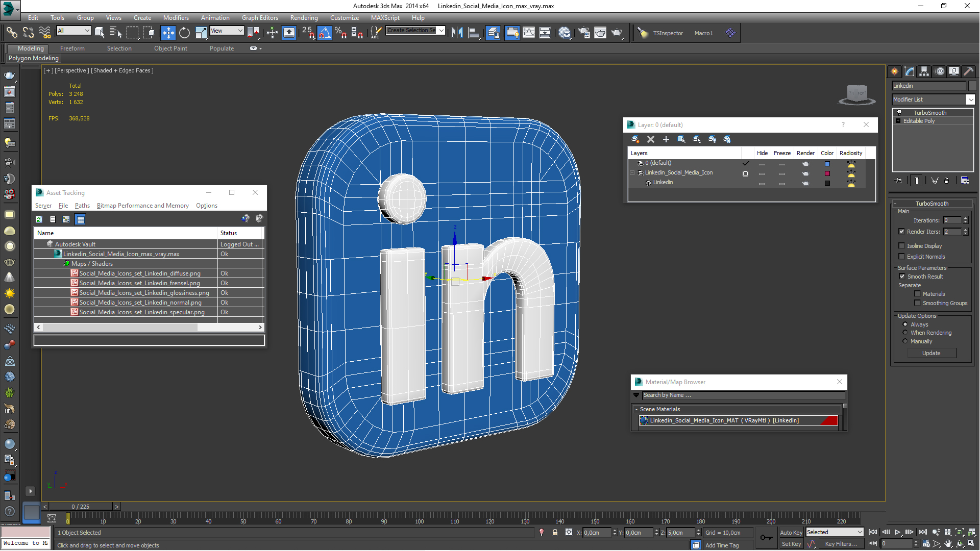Click Macro1 toolbar button
Screen dimensions: 980x551
click(x=703, y=33)
